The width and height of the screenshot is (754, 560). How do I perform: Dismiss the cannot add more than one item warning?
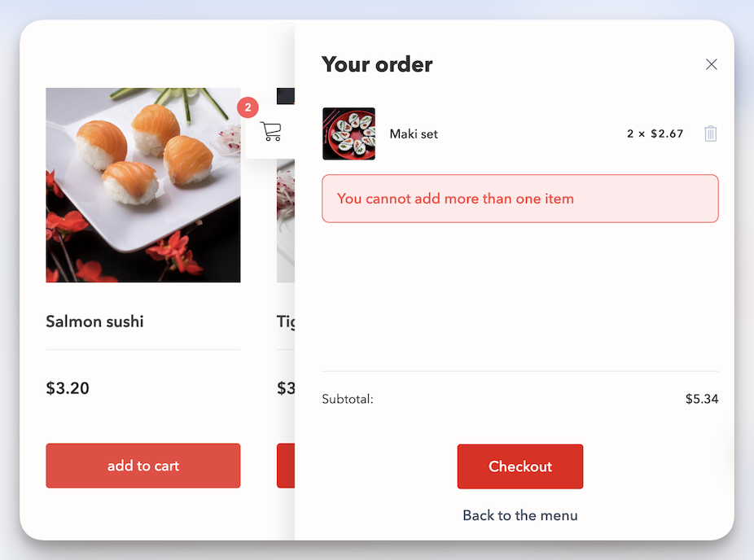click(x=519, y=198)
